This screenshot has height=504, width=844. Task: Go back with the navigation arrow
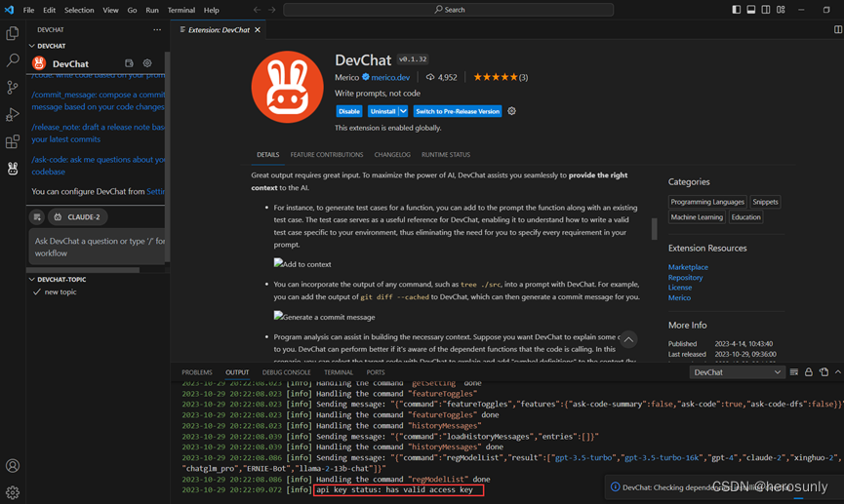(x=257, y=10)
